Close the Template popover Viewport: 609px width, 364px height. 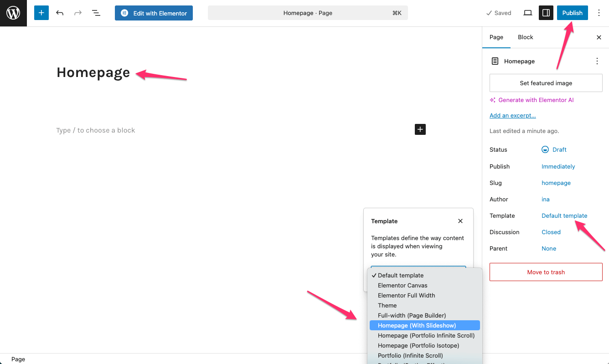click(460, 221)
